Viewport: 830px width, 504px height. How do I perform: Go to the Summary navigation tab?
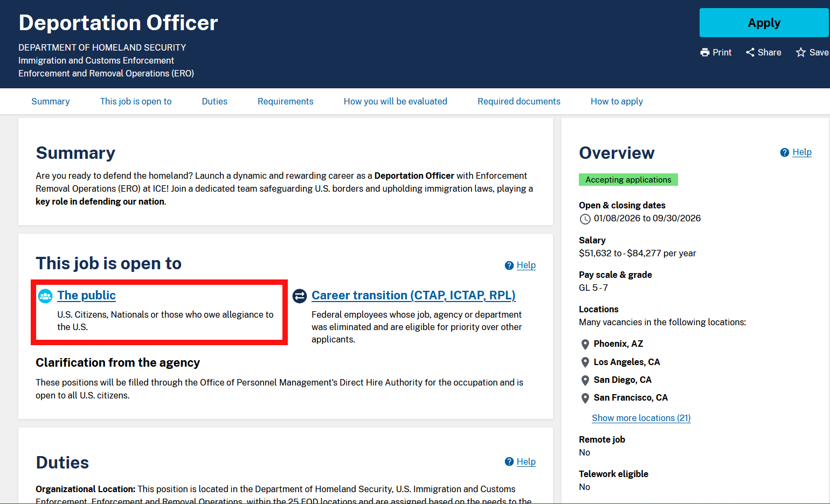51,101
